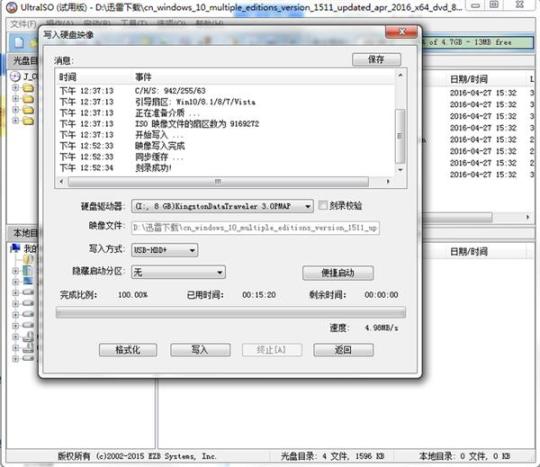Click the scroll-right arrow of the disc file list
This screenshot has width=540, height=467.
point(528,217)
